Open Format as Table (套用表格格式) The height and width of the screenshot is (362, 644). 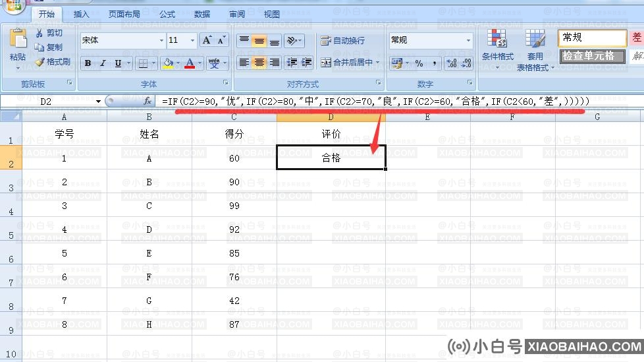[x=535, y=50]
